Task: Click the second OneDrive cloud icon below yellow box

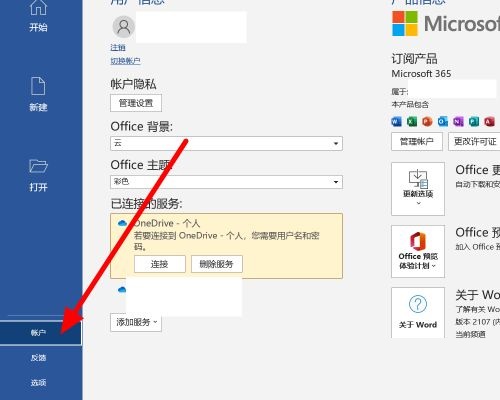Action: coord(122,290)
